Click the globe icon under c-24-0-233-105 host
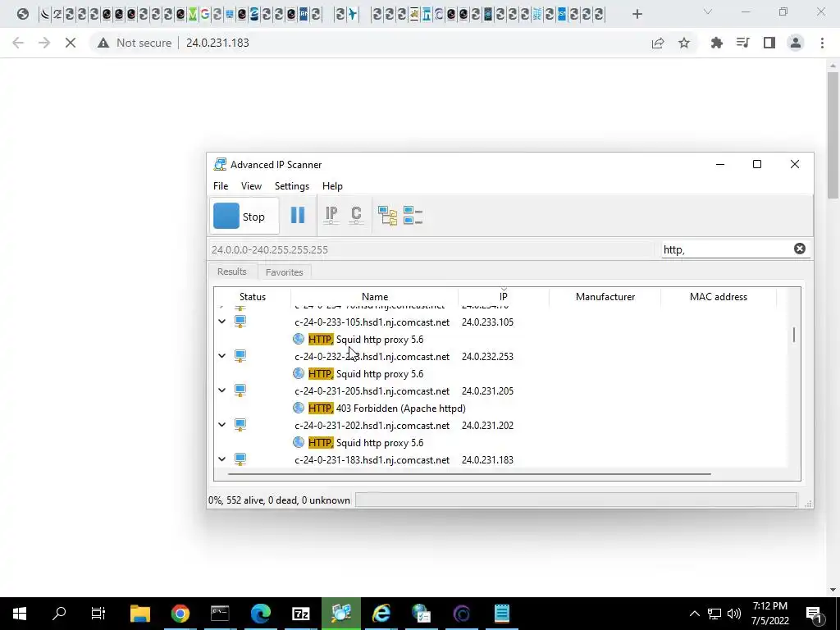 tap(299, 339)
